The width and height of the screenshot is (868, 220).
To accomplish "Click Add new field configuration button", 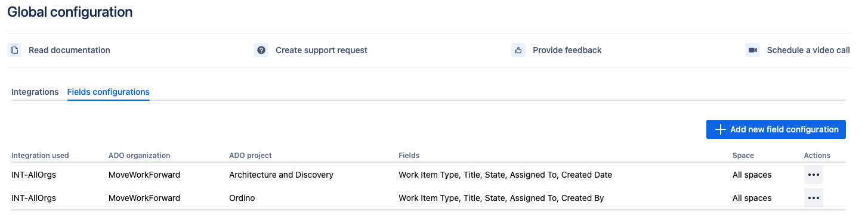I will [x=776, y=129].
